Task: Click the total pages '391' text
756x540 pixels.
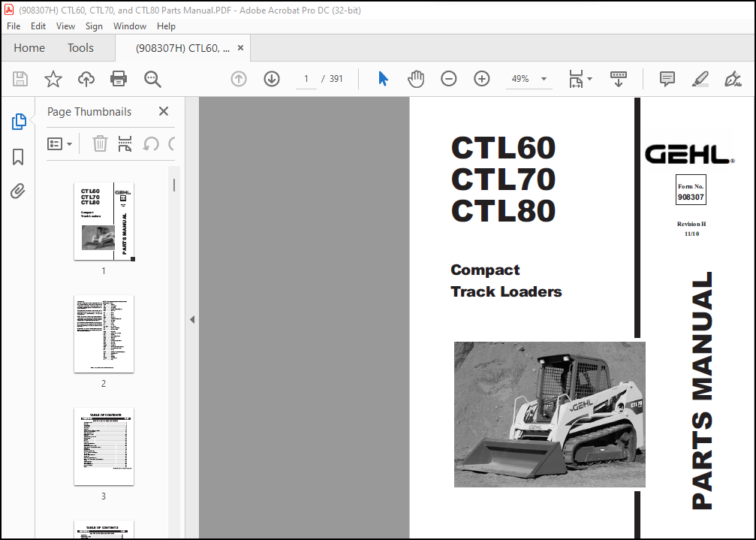Action: (336, 79)
